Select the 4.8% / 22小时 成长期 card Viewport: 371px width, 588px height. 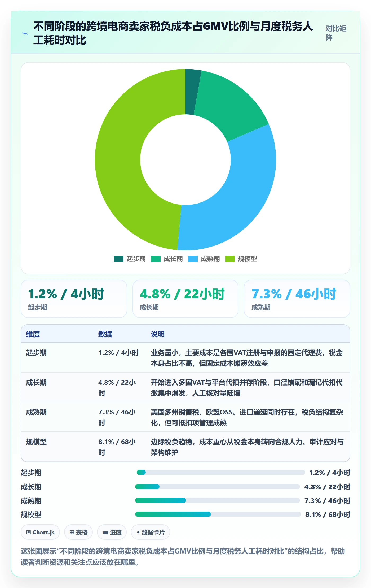[185, 299]
